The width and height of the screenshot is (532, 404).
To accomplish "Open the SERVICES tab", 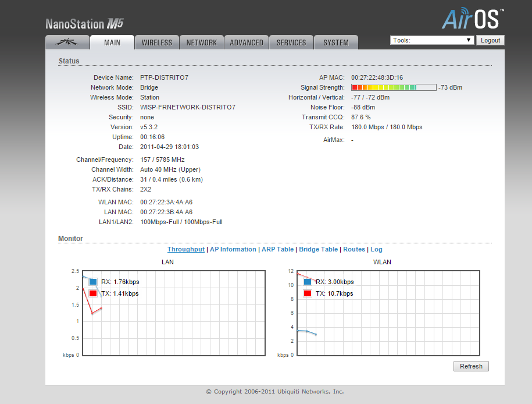I will (291, 42).
